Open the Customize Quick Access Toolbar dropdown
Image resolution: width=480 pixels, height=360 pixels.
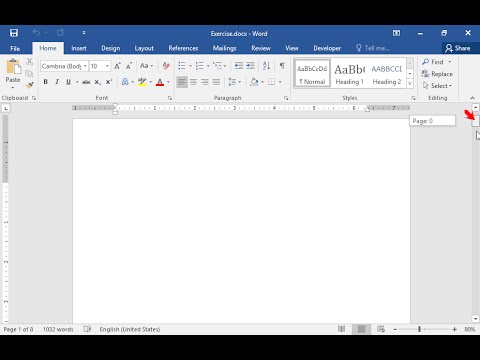pos(84,33)
